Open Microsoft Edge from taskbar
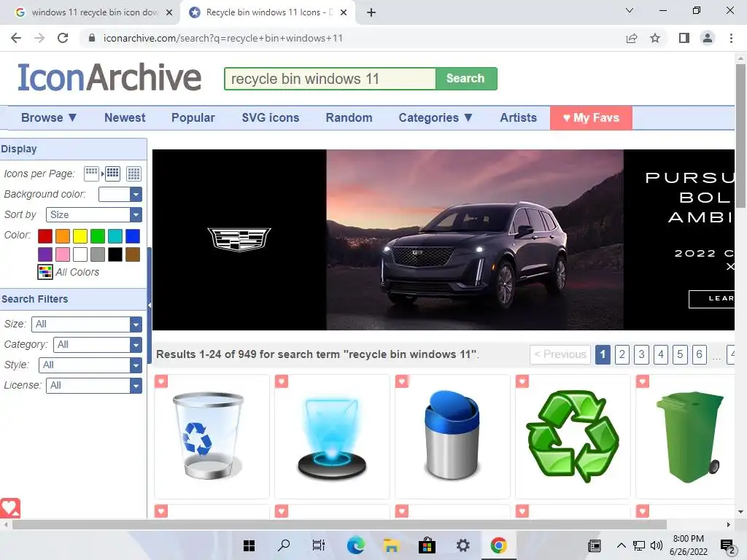This screenshot has width=747, height=560. (x=355, y=545)
